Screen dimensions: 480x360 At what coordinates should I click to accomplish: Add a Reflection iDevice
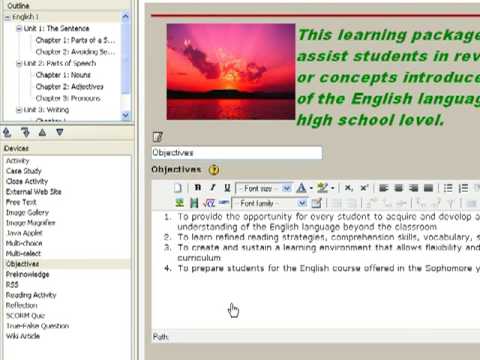[22, 305]
